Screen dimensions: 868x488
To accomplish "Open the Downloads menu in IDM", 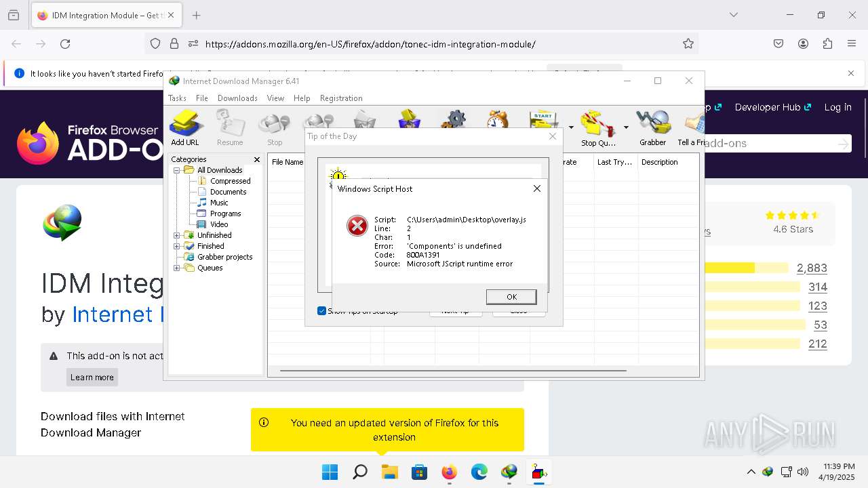I will coord(237,98).
